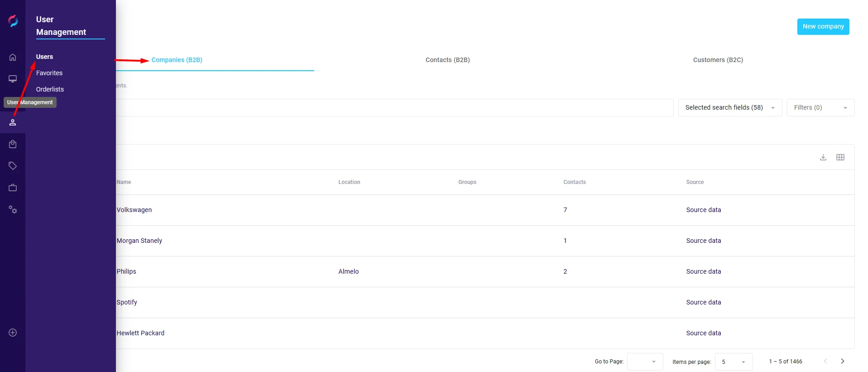This screenshot has width=868, height=372.
Task: Go to previous page with left chevron
Action: click(825, 361)
